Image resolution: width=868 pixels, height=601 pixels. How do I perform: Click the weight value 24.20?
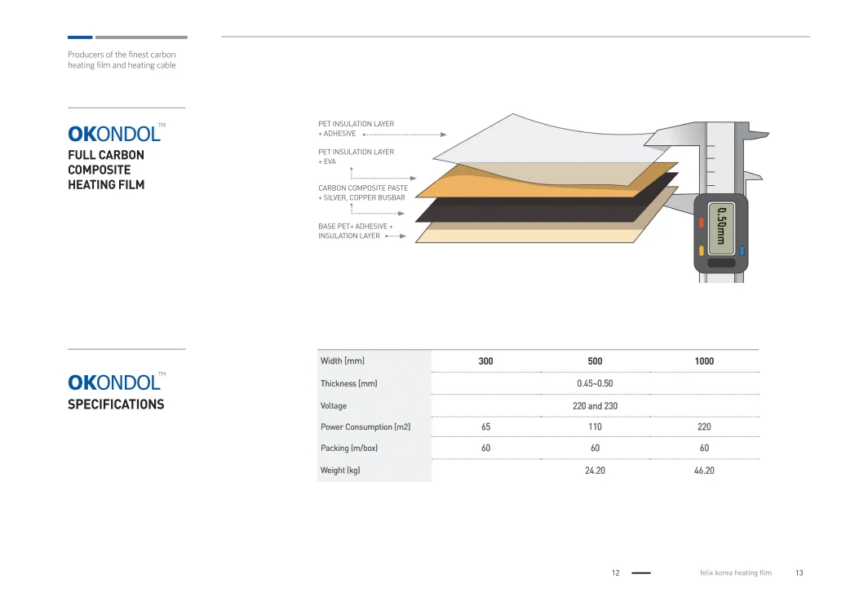point(595,471)
